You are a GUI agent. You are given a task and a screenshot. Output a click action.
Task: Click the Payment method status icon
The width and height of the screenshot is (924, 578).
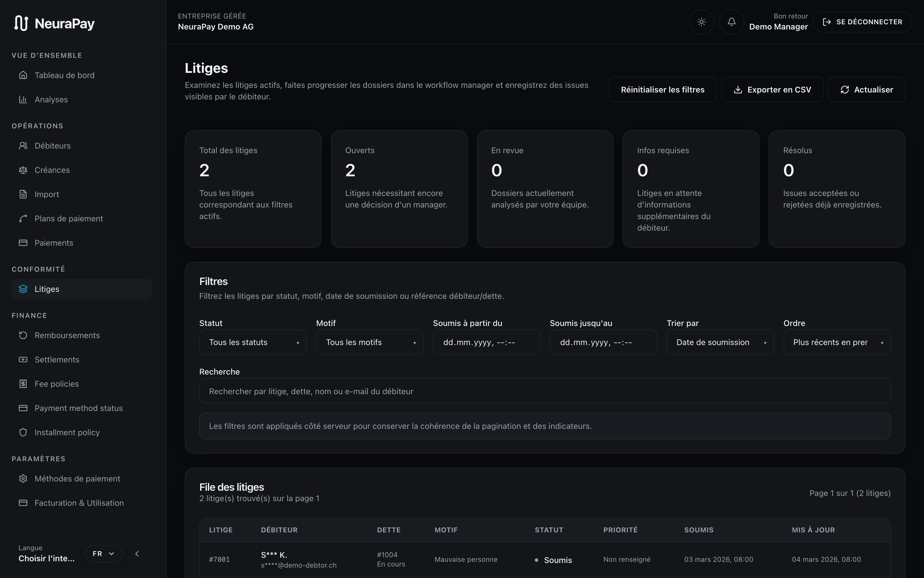[x=23, y=408]
